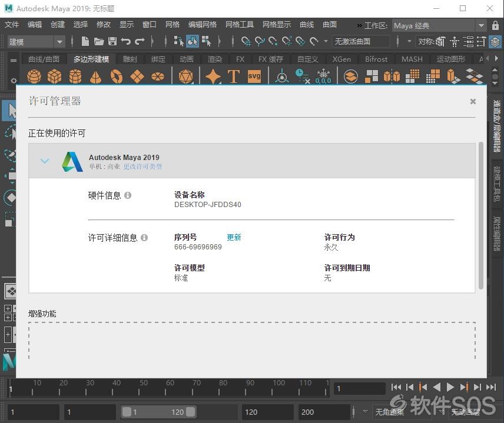Open the 网格工具 menu
Image resolution: width=504 pixels, height=423 pixels.
pos(240,25)
